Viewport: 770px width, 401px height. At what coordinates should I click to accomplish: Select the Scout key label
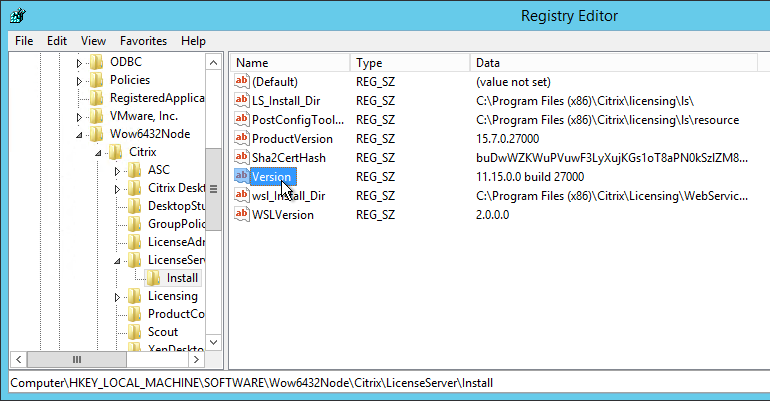coord(163,332)
